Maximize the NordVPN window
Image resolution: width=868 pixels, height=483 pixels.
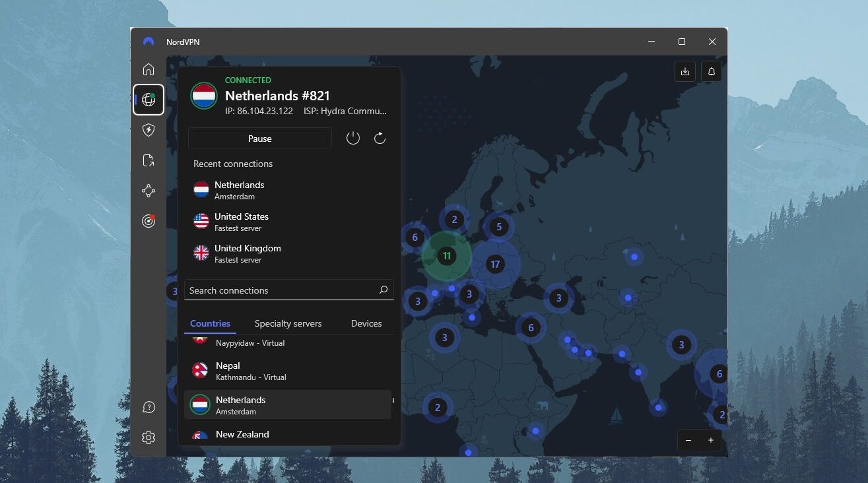point(682,42)
